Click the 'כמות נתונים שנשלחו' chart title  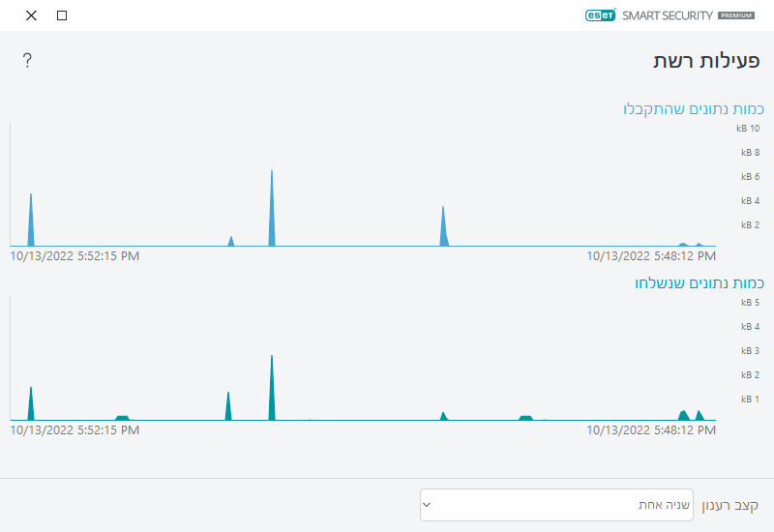tap(700, 282)
